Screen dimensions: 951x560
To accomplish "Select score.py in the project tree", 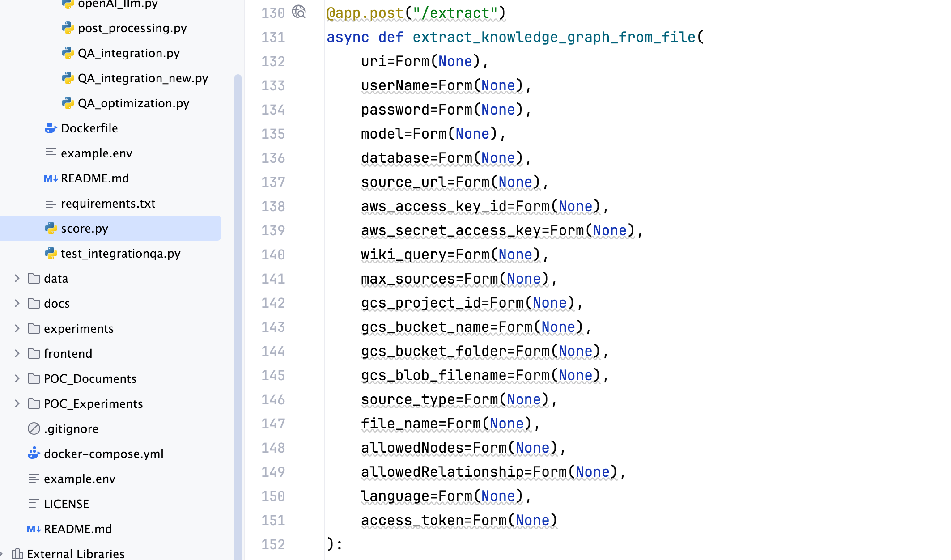I will [x=110, y=229].
